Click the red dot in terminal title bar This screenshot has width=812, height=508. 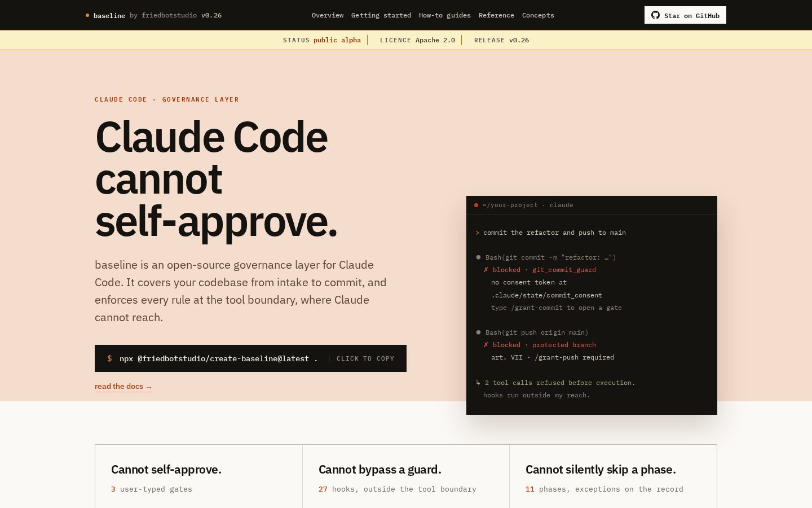pos(476,205)
